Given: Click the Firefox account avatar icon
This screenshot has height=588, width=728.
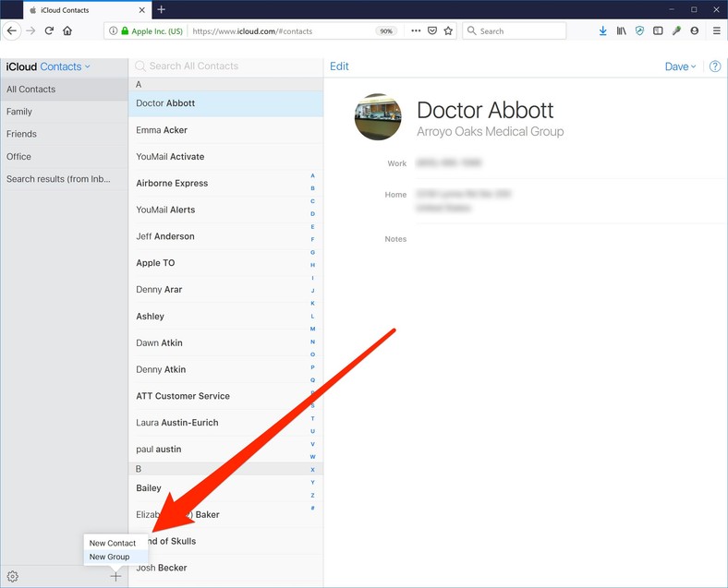Looking at the screenshot, I should (695, 31).
